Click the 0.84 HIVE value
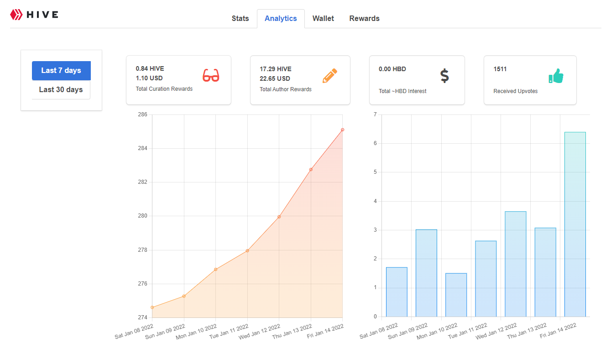Screen dimensions: 611x364 (150, 69)
